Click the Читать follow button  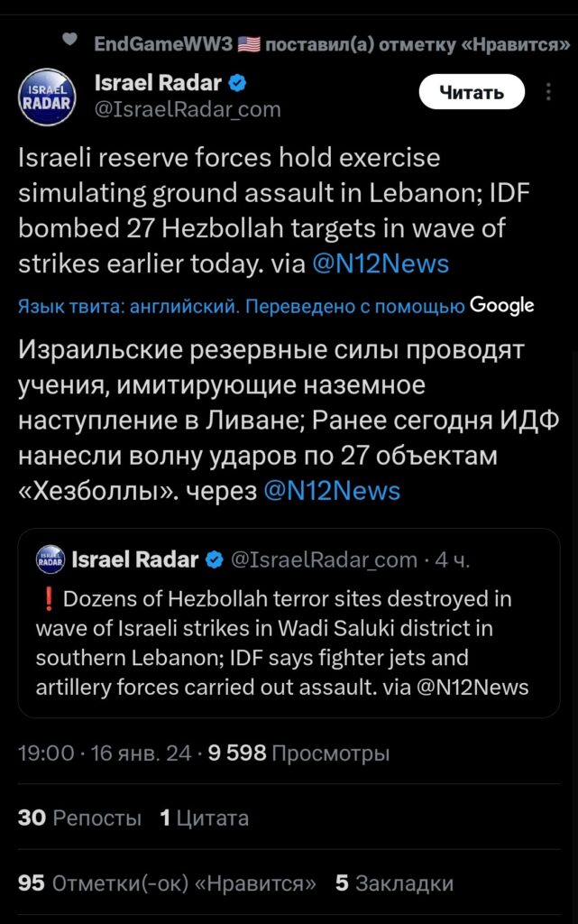click(x=472, y=93)
